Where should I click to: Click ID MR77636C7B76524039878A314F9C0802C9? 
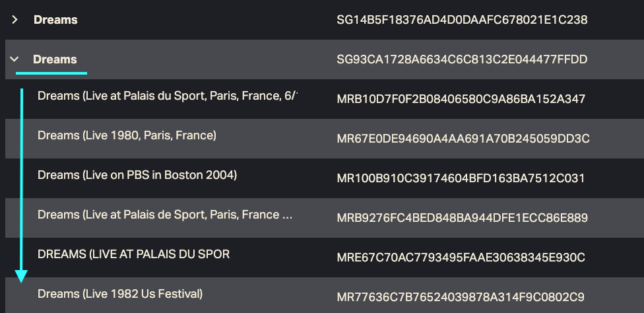pos(460,297)
